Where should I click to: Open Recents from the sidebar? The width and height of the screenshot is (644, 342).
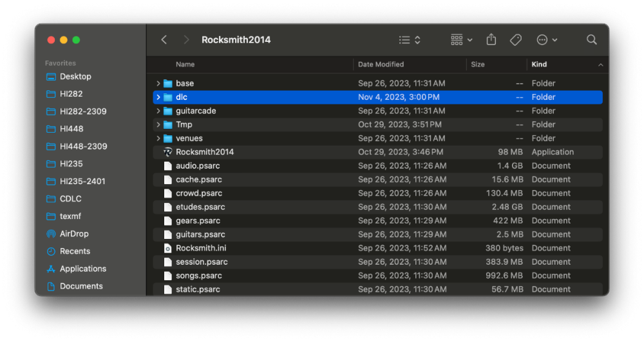pos(75,251)
